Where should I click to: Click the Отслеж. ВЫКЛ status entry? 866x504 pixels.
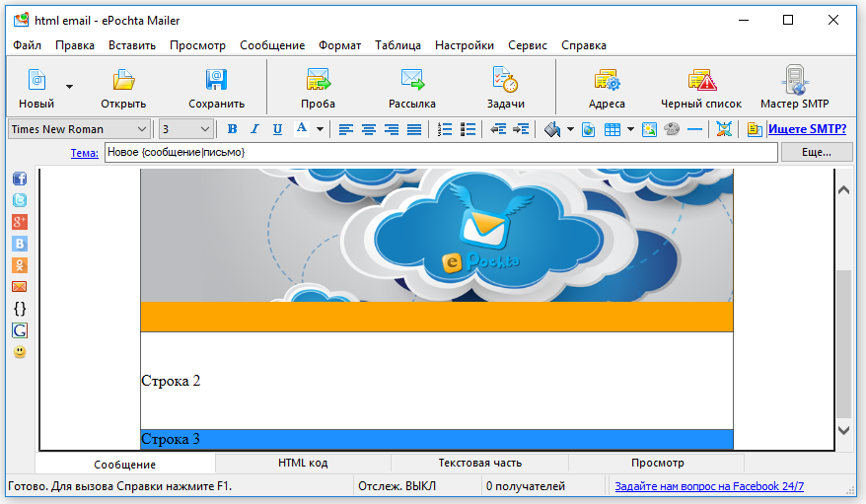[x=397, y=486]
